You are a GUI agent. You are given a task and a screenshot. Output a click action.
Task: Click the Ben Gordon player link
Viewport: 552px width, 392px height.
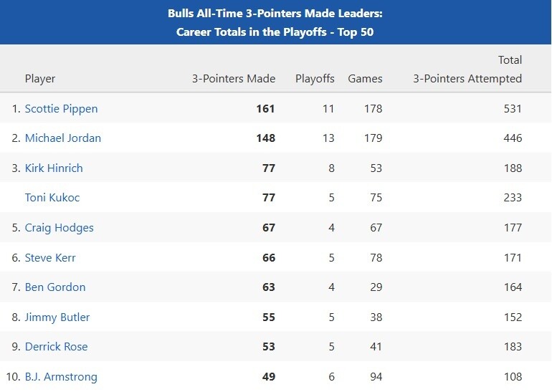click(x=55, y=287)
